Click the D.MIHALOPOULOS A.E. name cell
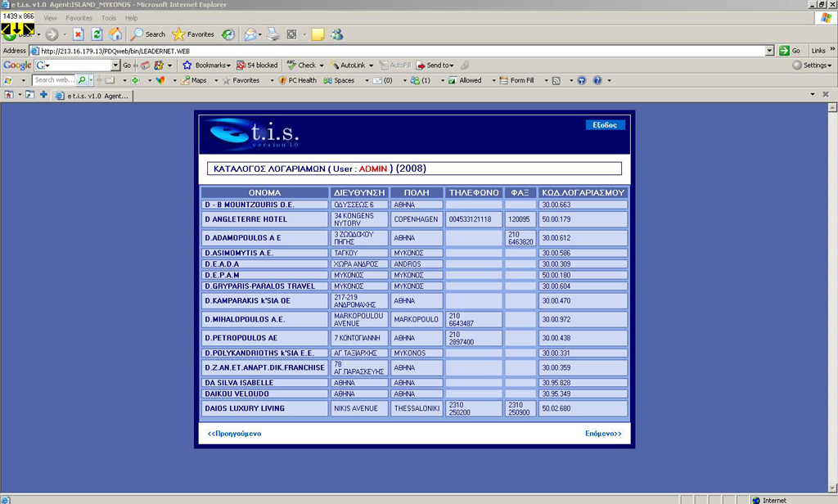Viewport: 838px width, 504px height. pyautogui.click(x=264, y=319)
